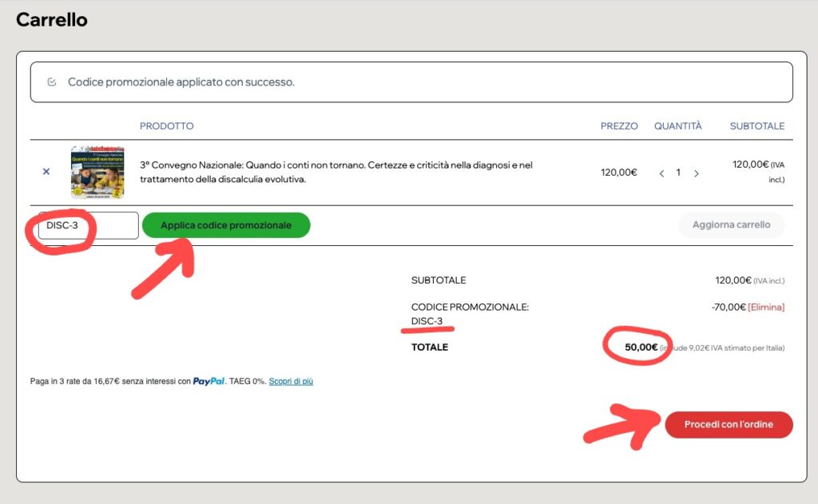Image resolution: width=818 pixels, height=504 pixels.
Task: Open the Scopri di più link
Action: pos(291,382)
